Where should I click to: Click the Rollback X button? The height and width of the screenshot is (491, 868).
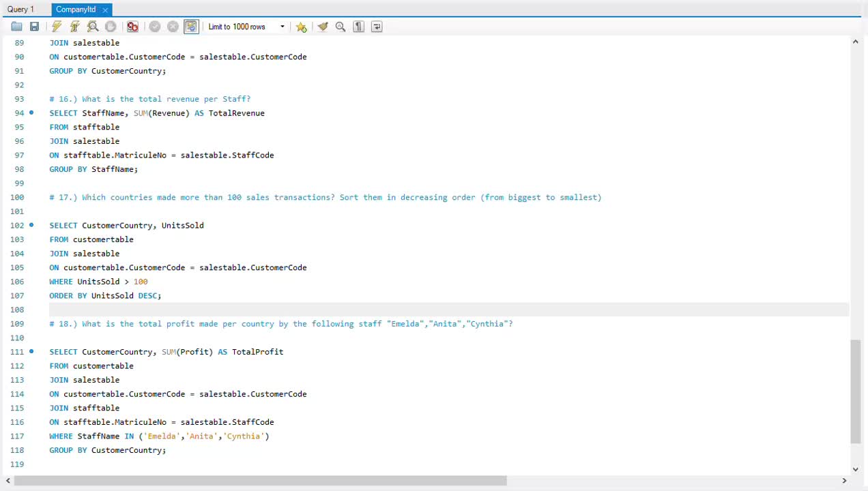coord(173,27)
